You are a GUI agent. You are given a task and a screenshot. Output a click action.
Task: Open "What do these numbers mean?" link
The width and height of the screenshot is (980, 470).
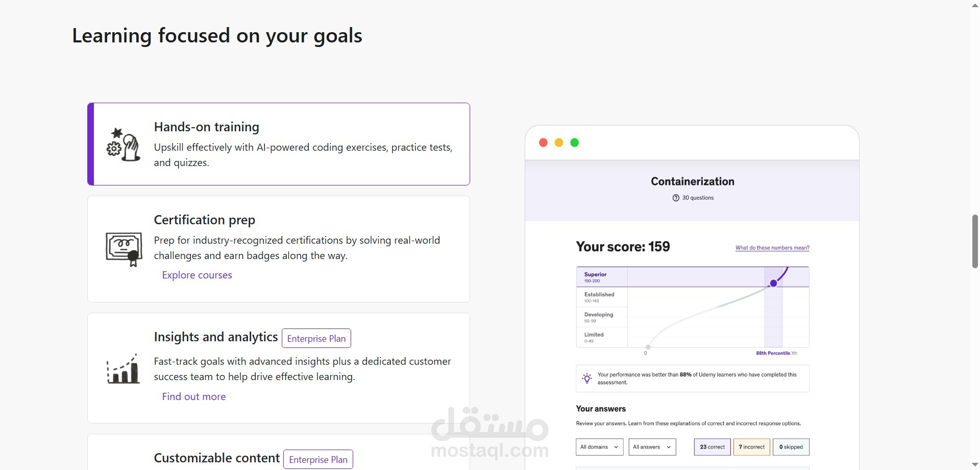772,248
